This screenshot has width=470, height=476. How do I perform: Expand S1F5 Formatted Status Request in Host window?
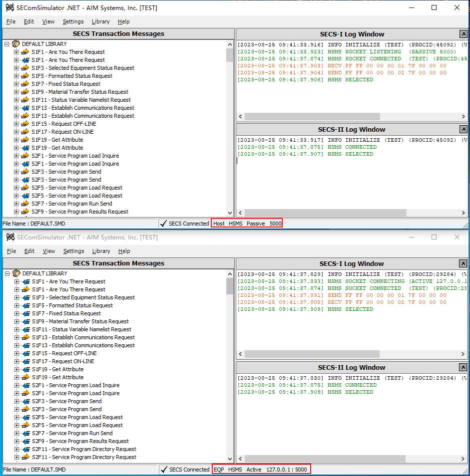16,76
